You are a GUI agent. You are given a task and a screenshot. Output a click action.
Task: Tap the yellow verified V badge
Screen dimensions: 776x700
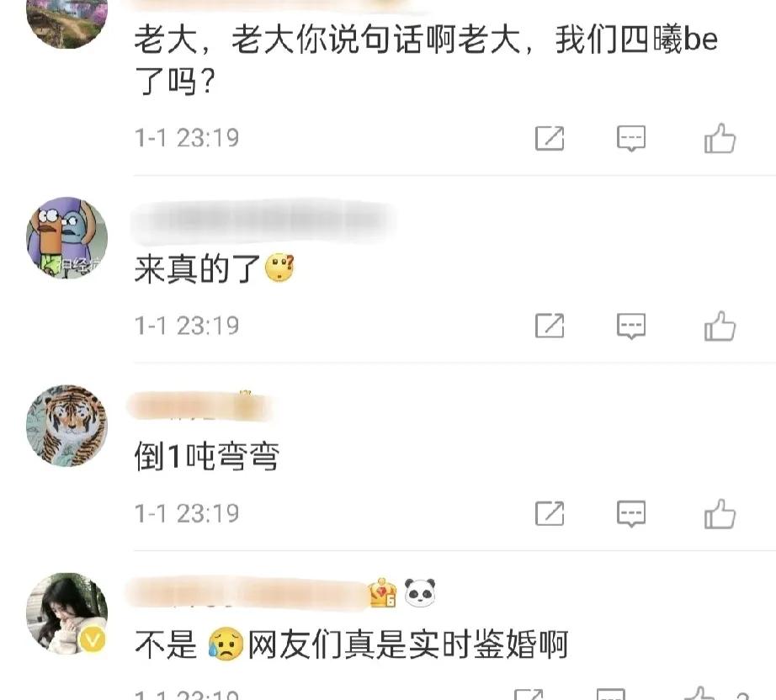click(x=93, y=640)
